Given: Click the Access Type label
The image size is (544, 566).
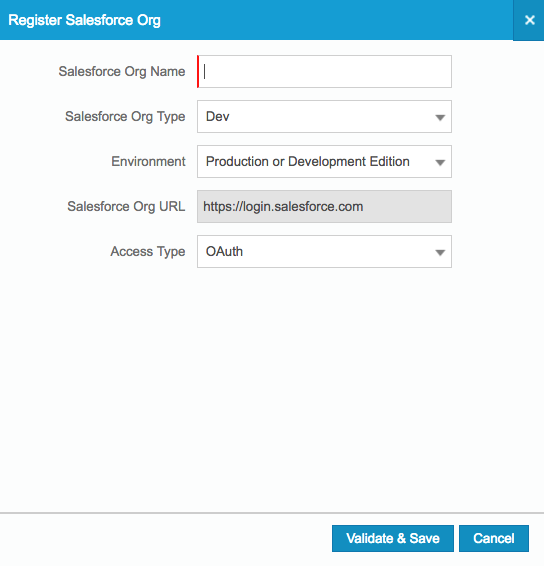Looking at the screenshot, I should tap(148, 252).
